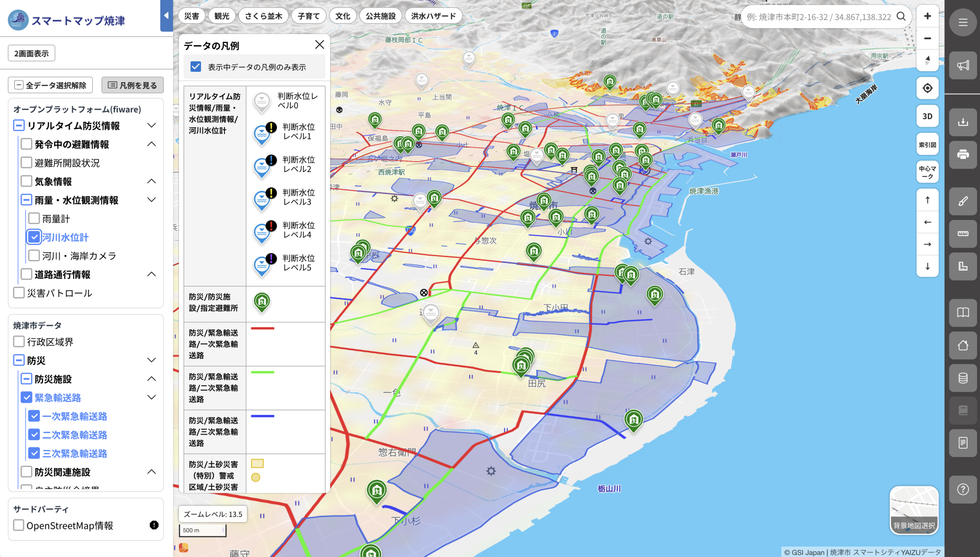Click the geolocation crosshair button
This screenshot has width=980, height=557.
point(927,88)
